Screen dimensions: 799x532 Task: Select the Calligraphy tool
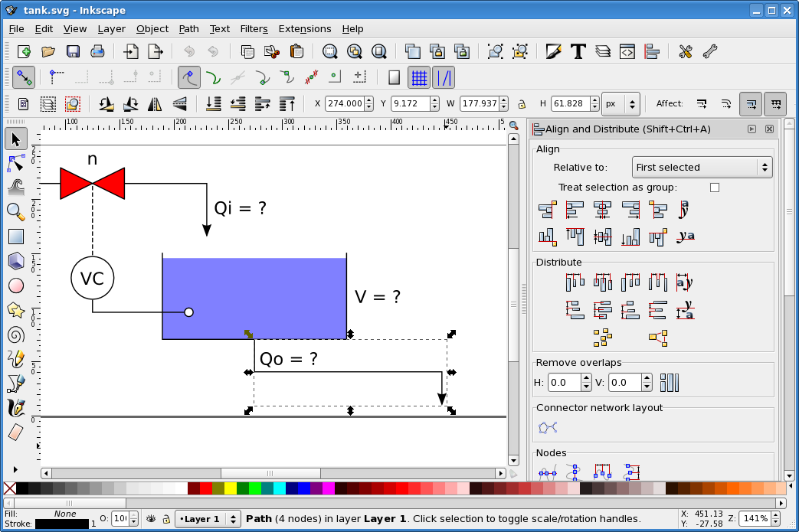16,408
